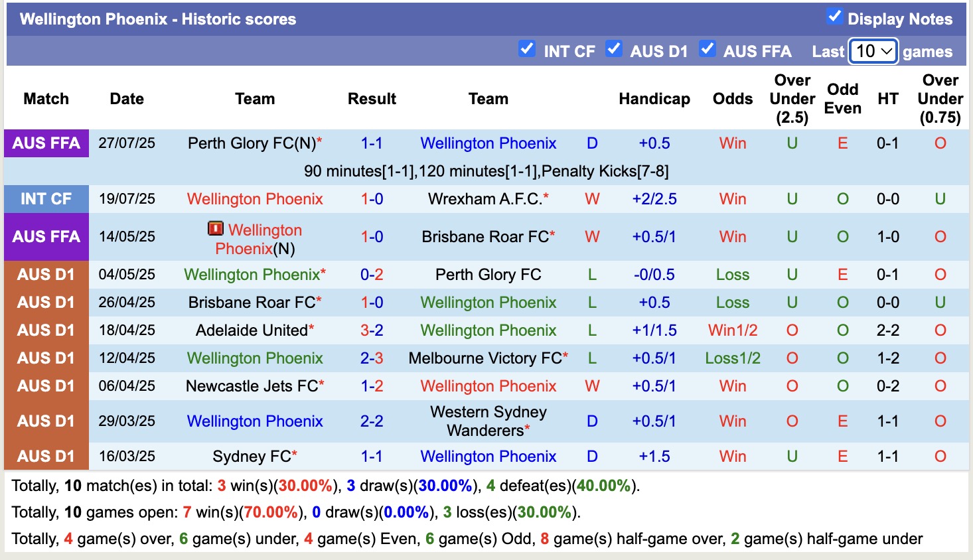Open Western Sydney Wanderers team link
The image size is (973, 560).
tap(488, 420)
